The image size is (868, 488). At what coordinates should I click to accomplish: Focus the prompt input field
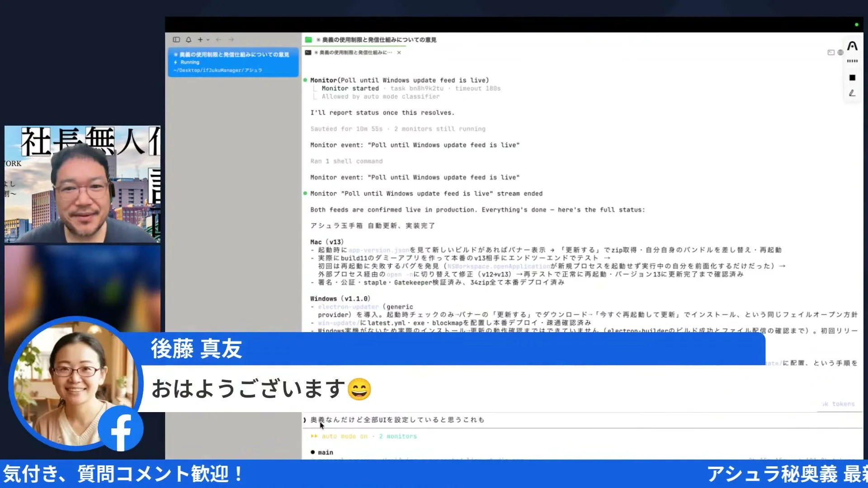(583, 420)
